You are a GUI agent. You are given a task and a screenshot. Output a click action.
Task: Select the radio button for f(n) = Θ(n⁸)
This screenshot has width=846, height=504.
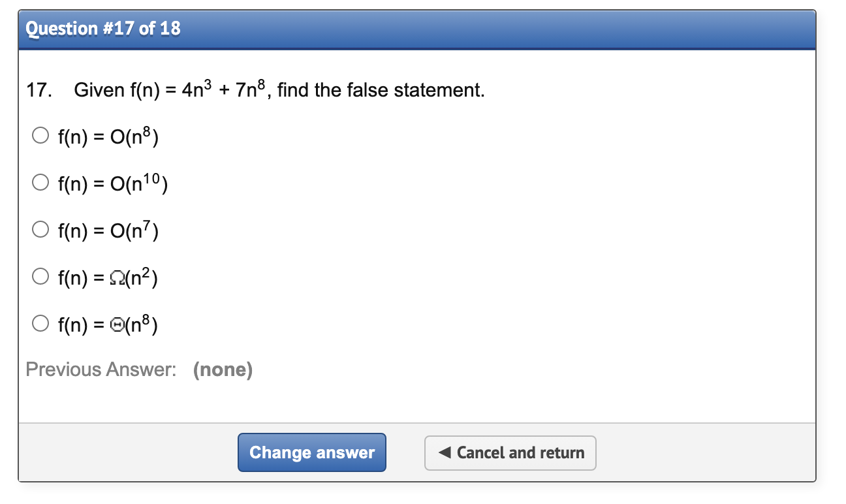[40, 323]
